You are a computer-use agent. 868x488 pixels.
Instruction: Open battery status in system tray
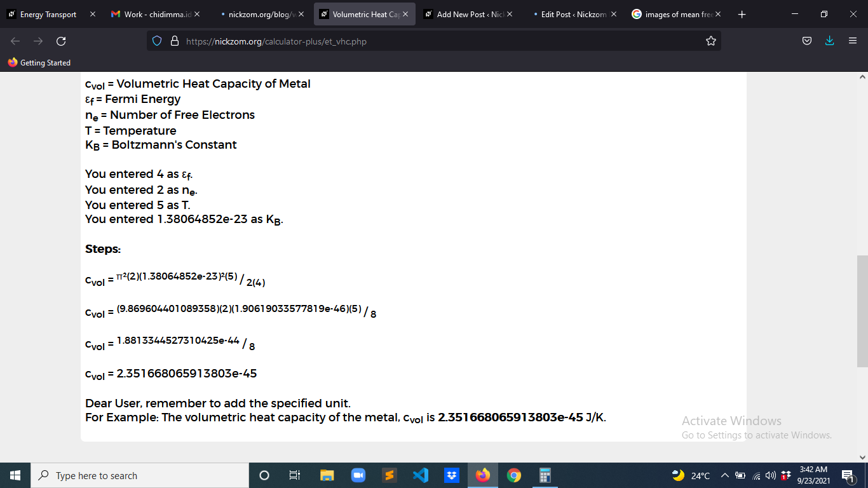(x=740, y=475)
